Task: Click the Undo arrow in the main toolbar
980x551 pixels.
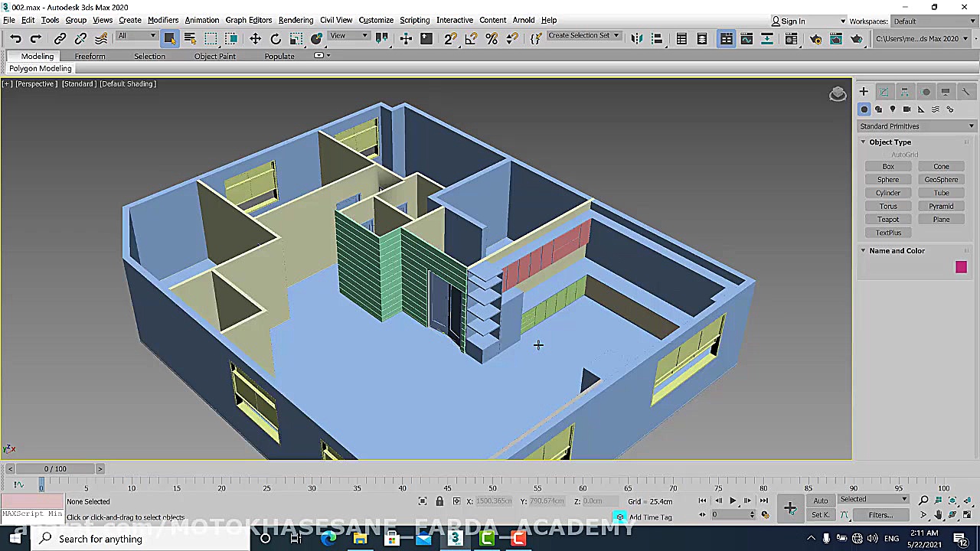Action: coord(15,39)
